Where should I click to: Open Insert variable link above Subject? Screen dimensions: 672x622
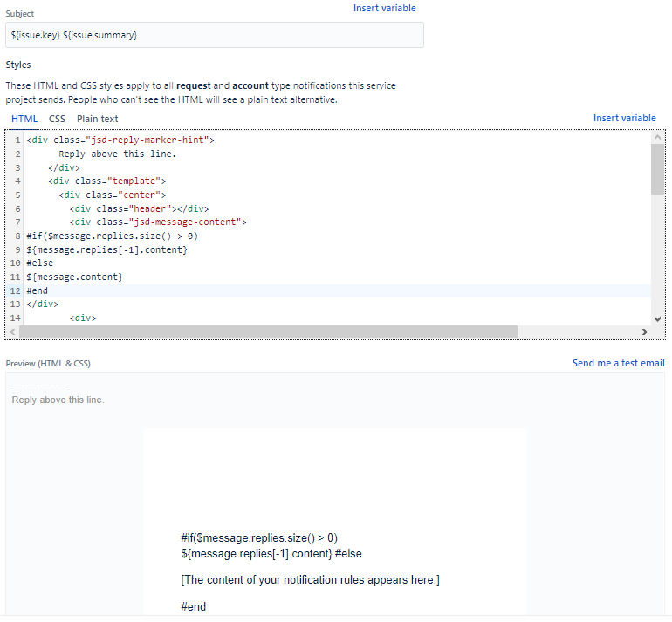click(x=384, y=8)
